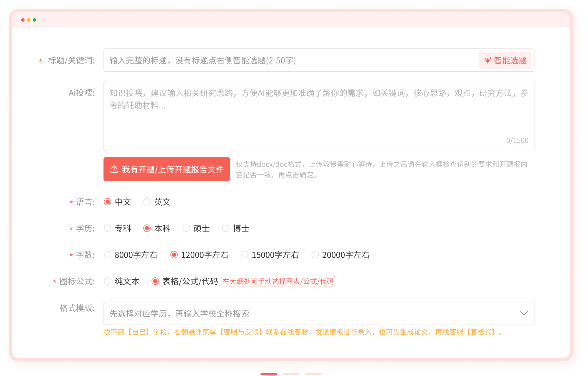Select 表格/公式/代码 option
The image size is (588, 376).
click(x=155, y=281)
